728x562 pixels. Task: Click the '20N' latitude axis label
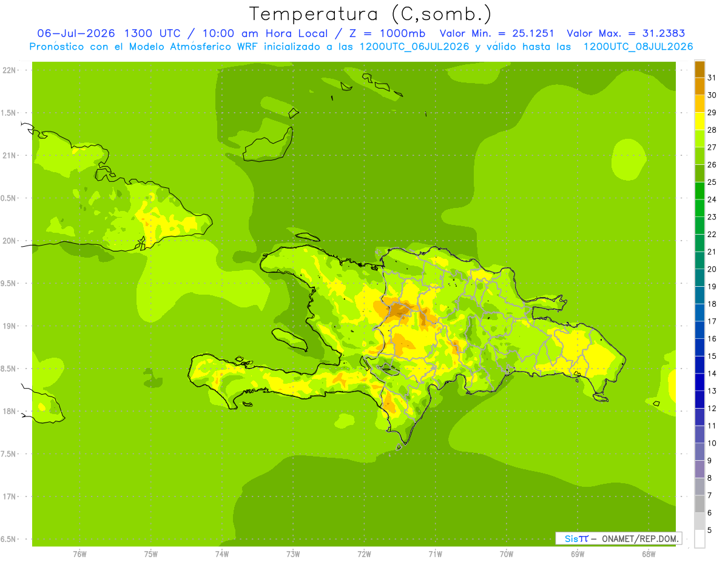tap(8, 241)
